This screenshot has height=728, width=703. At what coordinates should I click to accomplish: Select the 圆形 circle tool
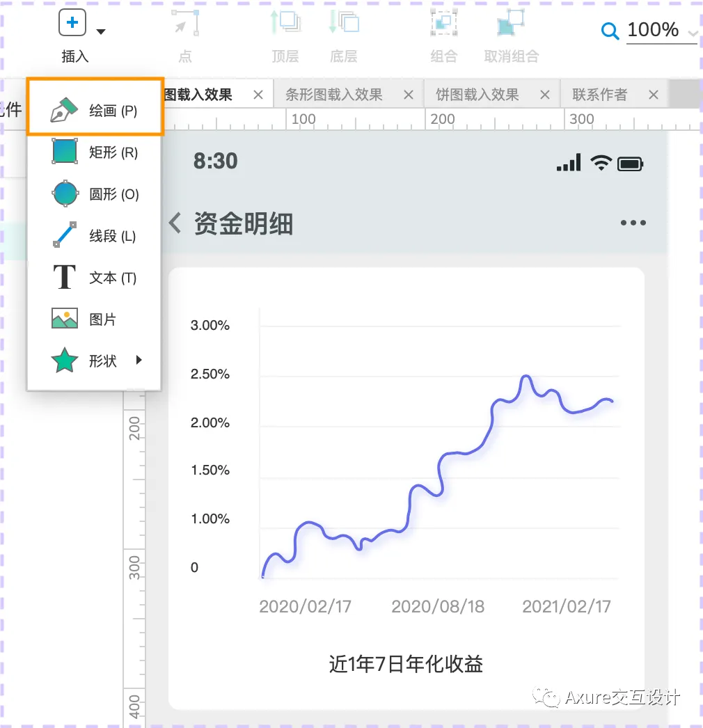pos(94,193)
